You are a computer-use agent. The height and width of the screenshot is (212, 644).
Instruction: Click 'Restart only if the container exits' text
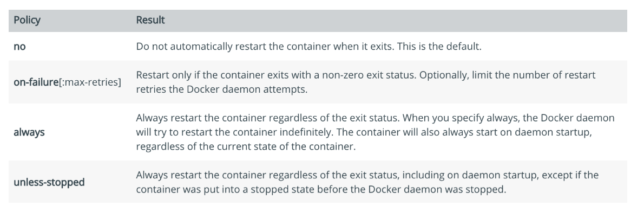(220, 75)
